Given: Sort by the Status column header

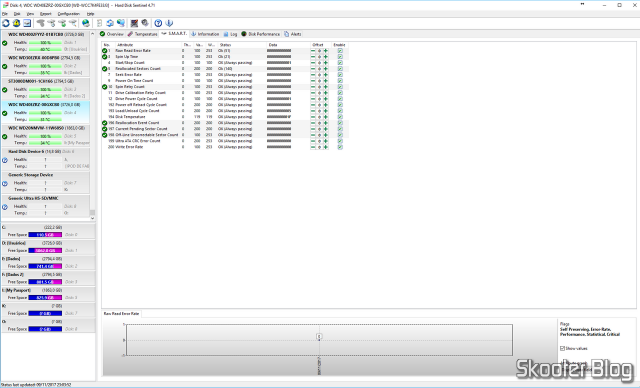Looking at the screenshot, I should (x=242, y=45).
